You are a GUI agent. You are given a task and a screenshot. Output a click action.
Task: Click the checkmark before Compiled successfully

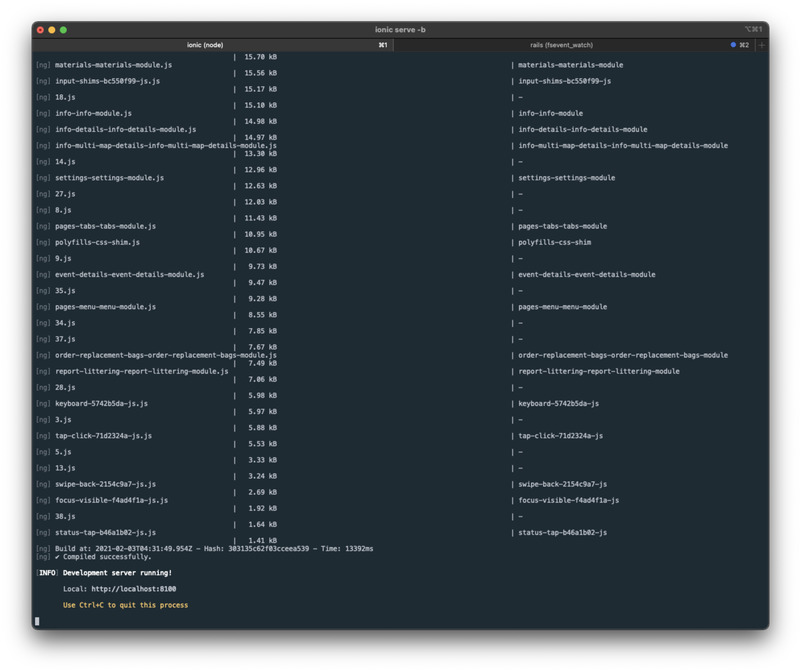pos(57,557)
